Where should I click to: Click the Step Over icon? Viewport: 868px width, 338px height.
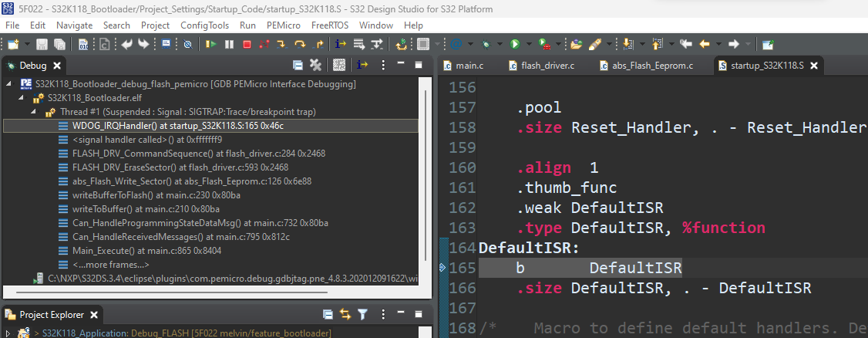300,44
